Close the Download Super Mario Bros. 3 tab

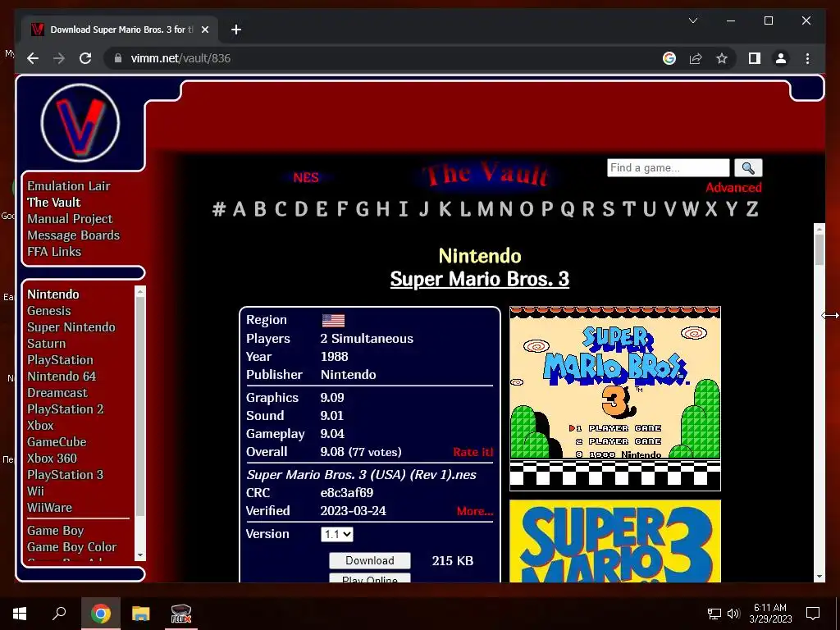(x=204, y=30)
